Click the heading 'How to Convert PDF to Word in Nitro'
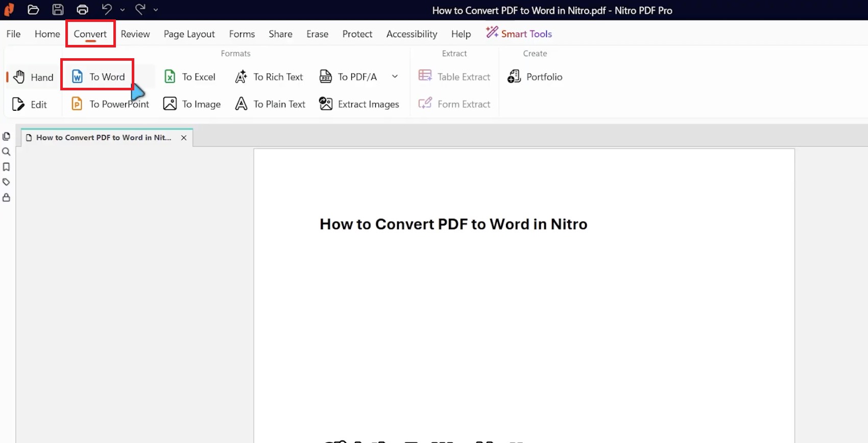 coord(453,224)
